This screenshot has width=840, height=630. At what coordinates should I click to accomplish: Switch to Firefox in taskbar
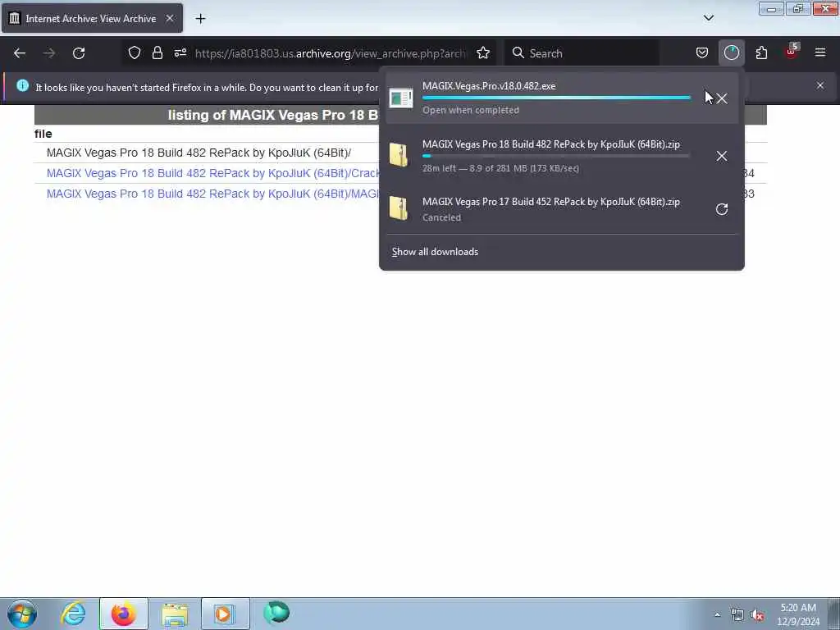pyautogui.click(x=123, y=614)
